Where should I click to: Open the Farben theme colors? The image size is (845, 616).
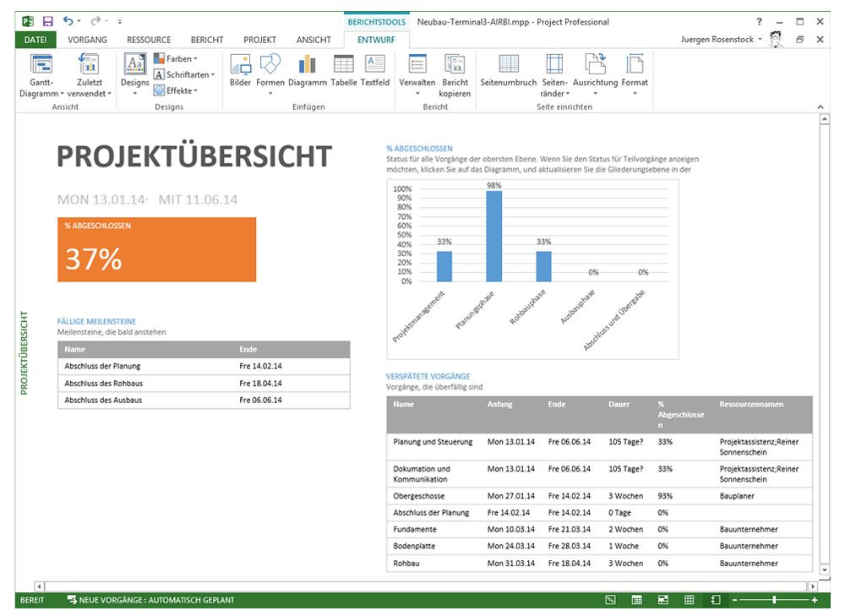coord(176,58)
